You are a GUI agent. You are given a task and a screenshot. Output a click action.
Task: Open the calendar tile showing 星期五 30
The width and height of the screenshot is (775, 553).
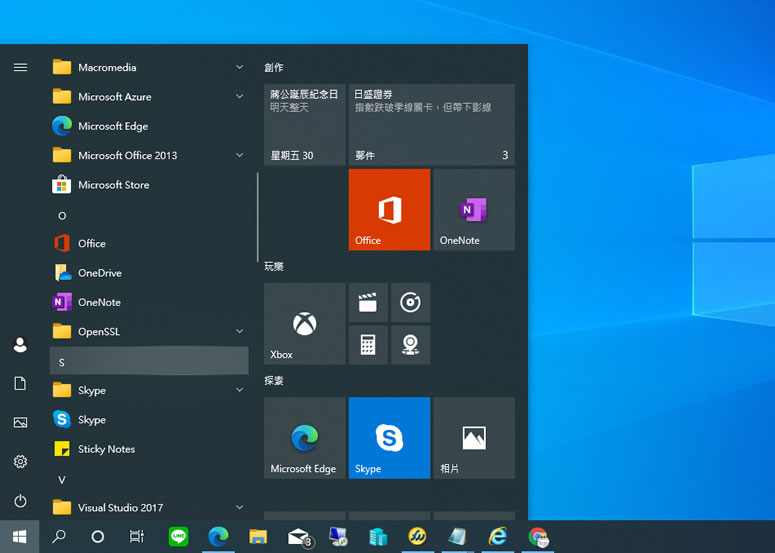304,125
